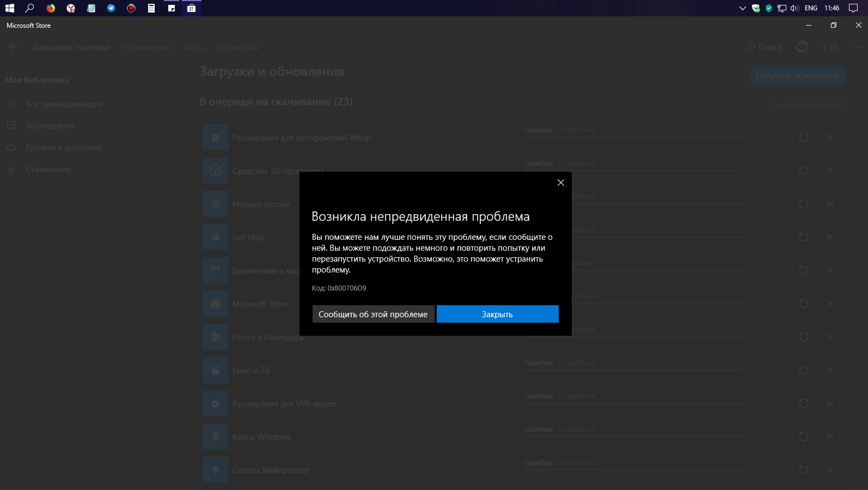
Task: Retry download of Музыка Groove
Action: 803,204
